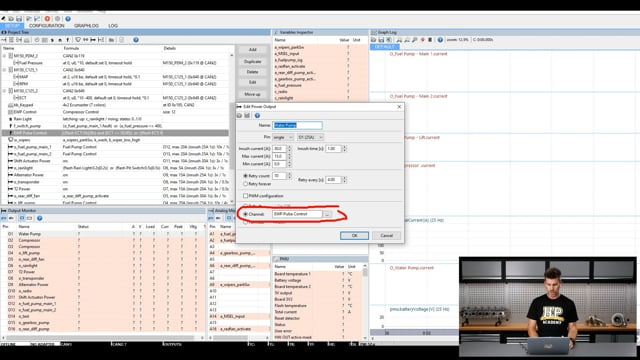Screen dimensions: 640x360
Task: Click the channel browse button with ellipsis
Action: 327,214
